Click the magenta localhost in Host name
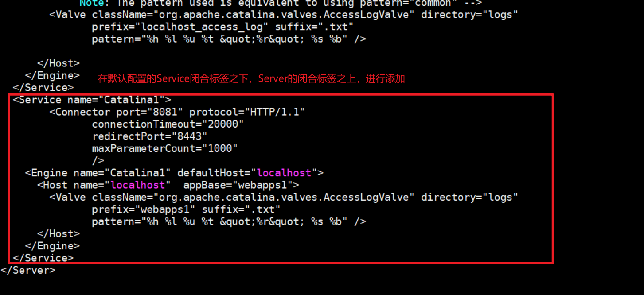Screen dimensions: 644x295 [x=137, y=185]
